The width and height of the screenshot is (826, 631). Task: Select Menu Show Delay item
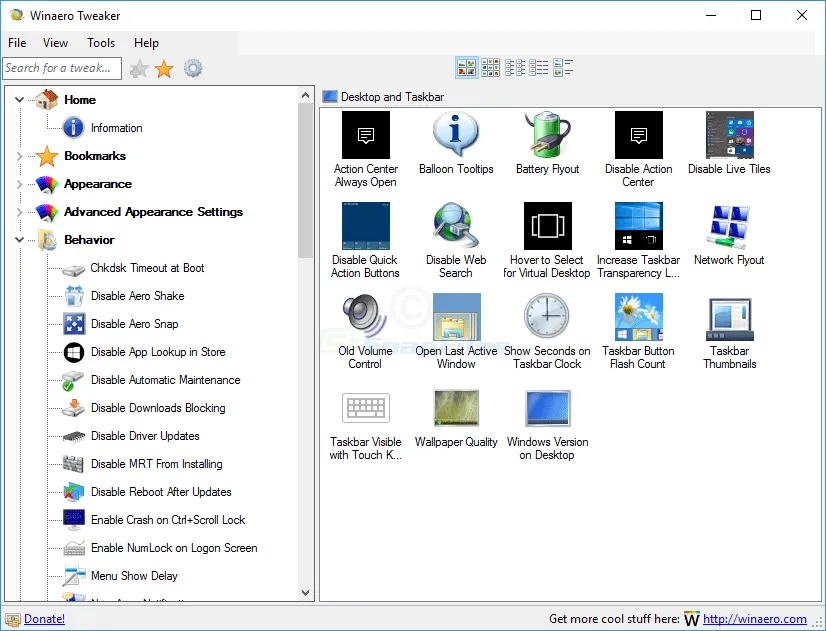[x=134, y=576]
